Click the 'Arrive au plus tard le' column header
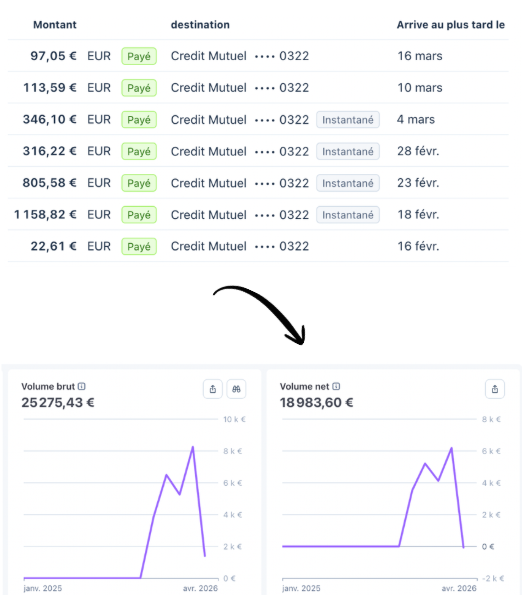The image size is (522, 595). click(x=451, y=25)
